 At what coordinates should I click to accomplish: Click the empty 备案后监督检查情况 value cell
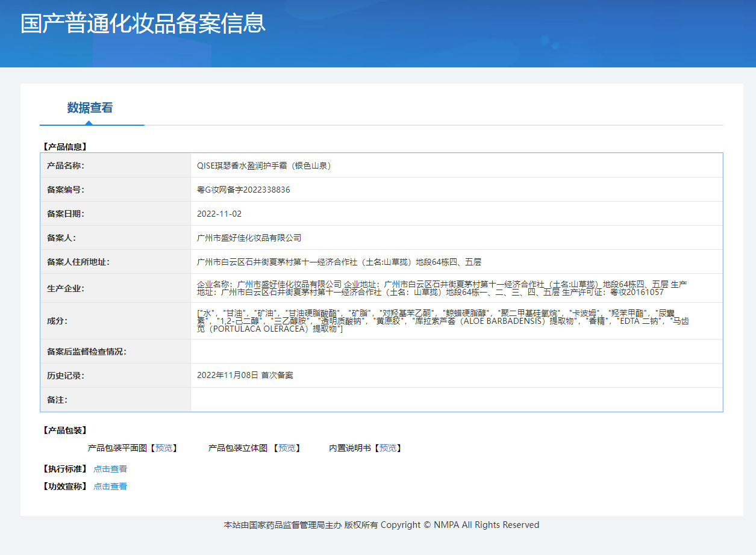[x=456, y=352]
